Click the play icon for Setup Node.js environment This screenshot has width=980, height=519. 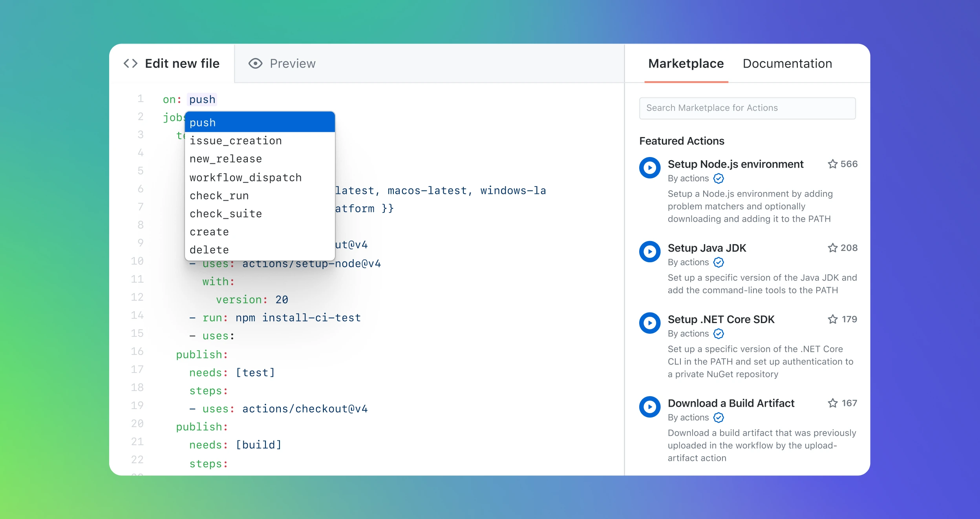click(x=651, y=166)
